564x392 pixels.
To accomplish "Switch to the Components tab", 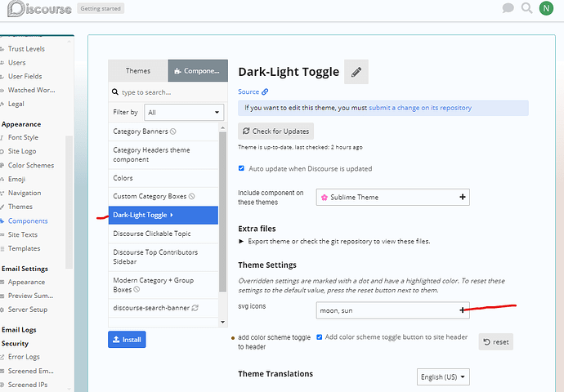I will 198,71.
